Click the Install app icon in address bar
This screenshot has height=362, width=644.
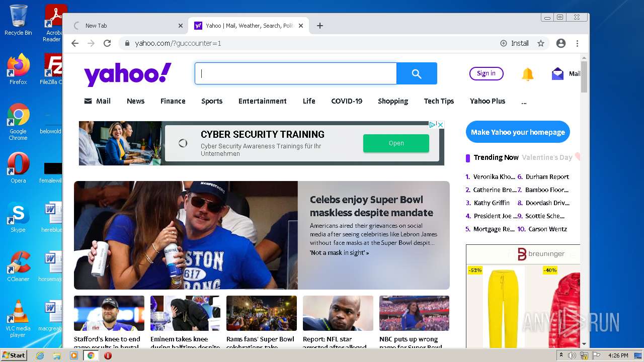514,43
